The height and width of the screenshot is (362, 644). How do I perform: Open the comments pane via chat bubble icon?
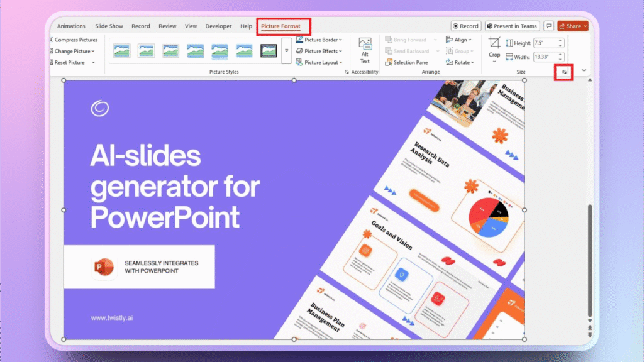pos(550,26)
